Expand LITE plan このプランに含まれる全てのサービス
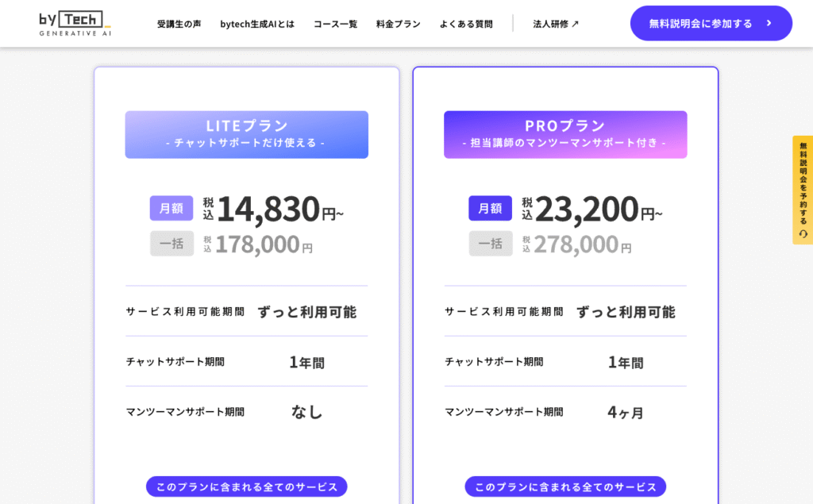This screenshot has width=813, height=504. (247, 487)
